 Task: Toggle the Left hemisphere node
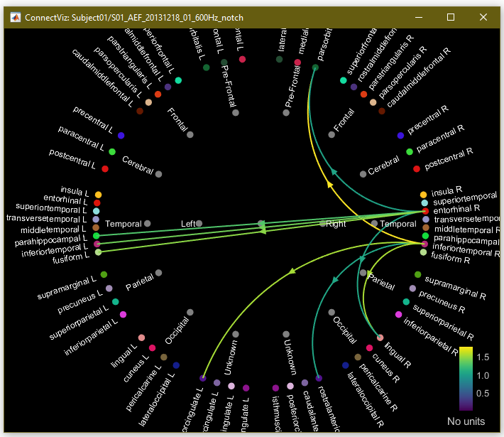point(199,223)
